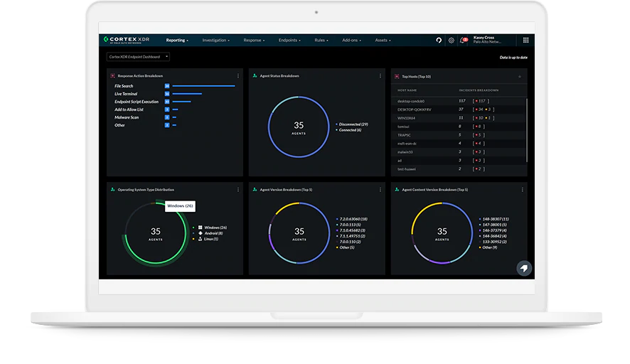The width and height of the screenshot is (630, 364).
Task: Open the notifications bell icon
Action: click(464, 41)
